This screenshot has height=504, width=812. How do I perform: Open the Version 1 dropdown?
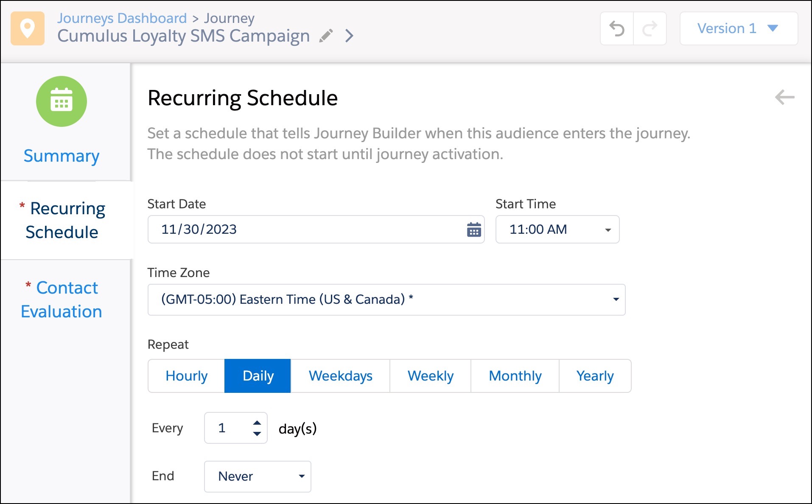click(738, 28)
